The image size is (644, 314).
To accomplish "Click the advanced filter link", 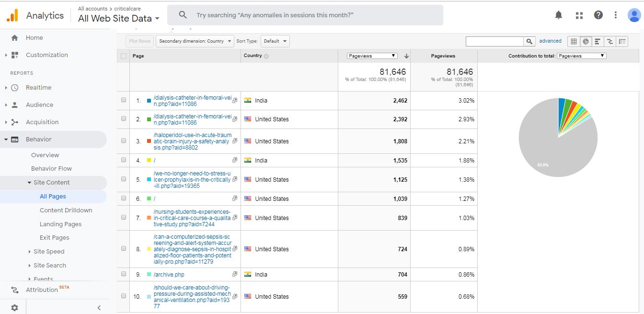I will click(550, 41).
